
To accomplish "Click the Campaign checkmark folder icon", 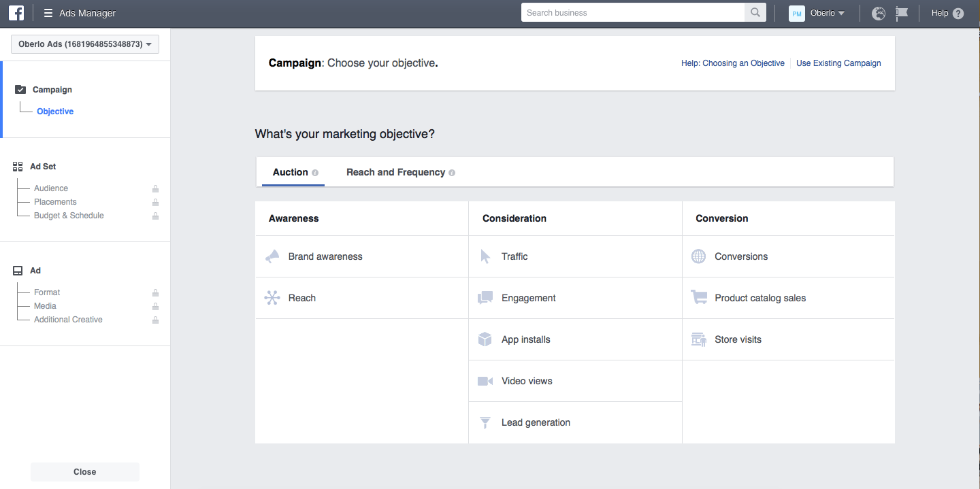I will point(20,90).
